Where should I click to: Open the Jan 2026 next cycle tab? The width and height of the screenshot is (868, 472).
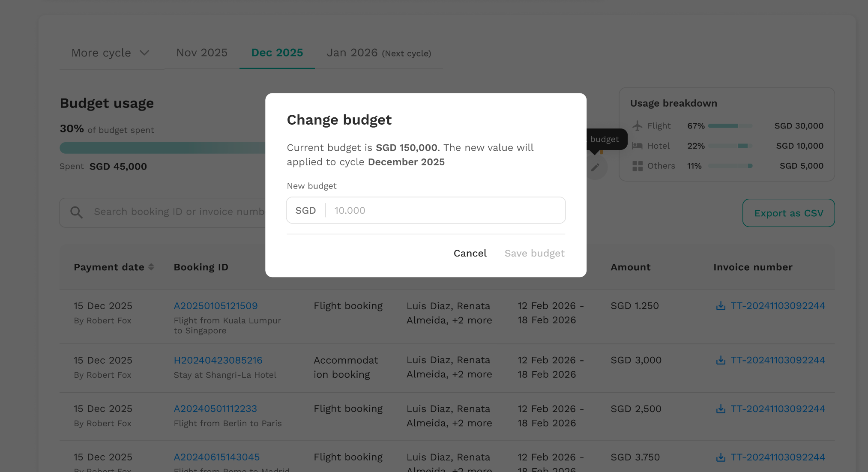[379, 53]
